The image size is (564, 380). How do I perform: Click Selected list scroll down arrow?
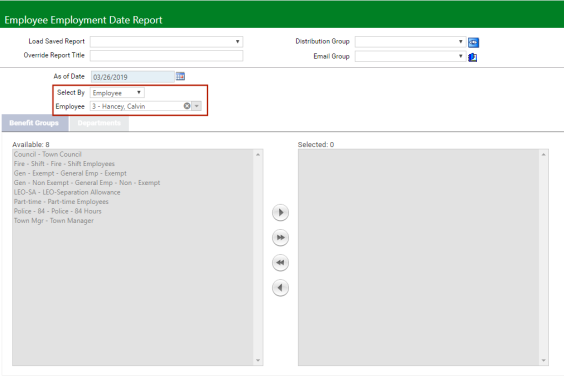click(543, 360)
